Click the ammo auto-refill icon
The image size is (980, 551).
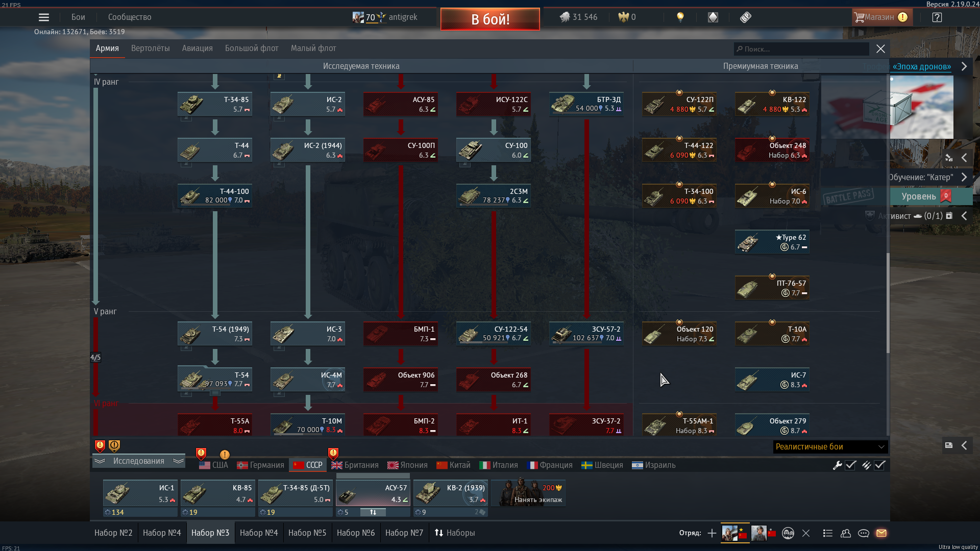tap(866, 465)
